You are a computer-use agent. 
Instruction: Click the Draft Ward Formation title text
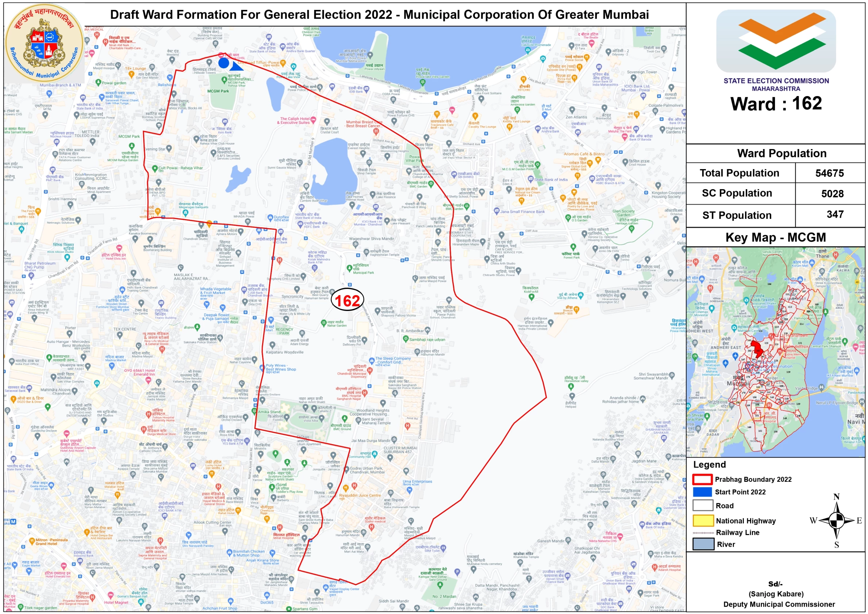[x=379, y=15]
